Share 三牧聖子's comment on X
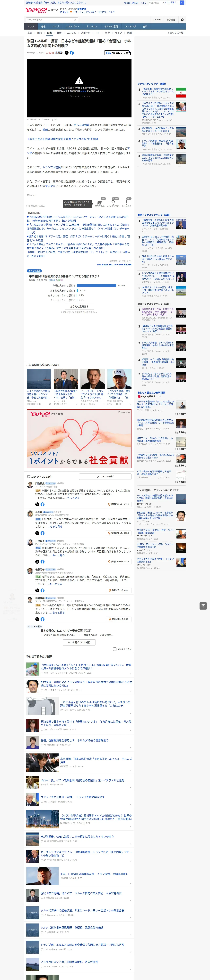The height and width of the screenshot is (980, 210). click(37, 562)
